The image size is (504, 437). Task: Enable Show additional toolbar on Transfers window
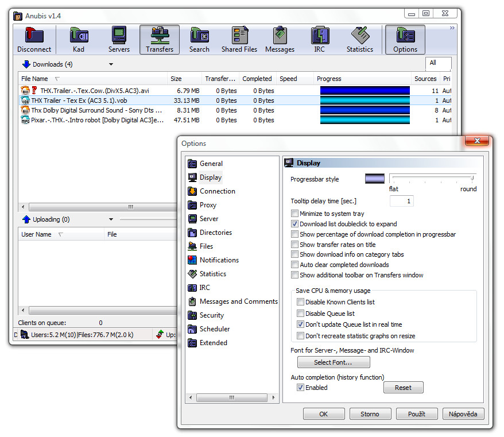294,275
